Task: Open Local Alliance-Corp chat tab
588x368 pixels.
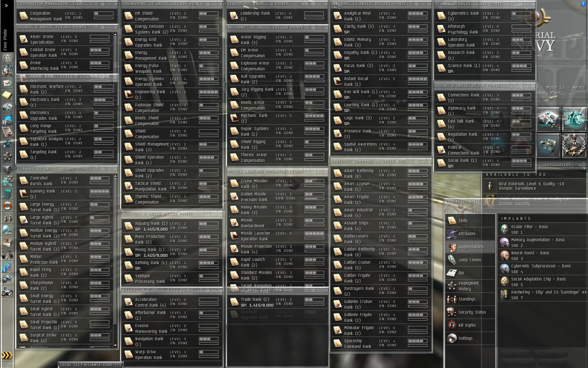Action: pyautogui.click(x=90, y=364)
